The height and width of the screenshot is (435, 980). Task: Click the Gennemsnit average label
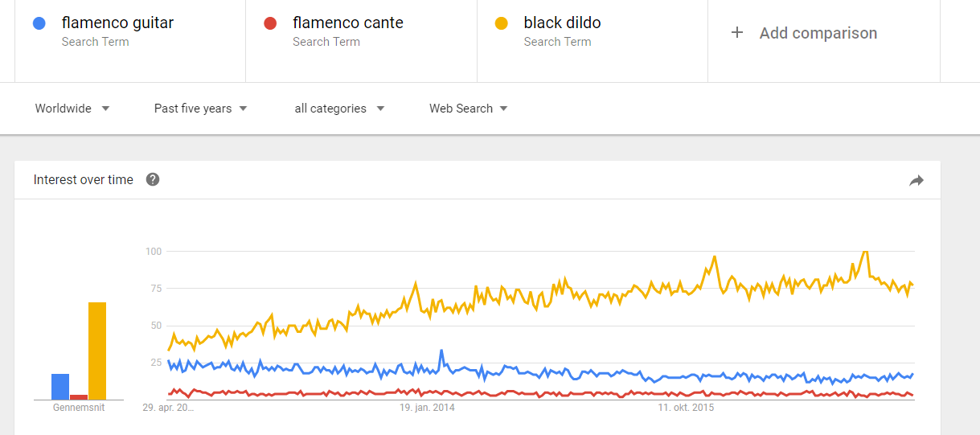[x=79, y=408]
